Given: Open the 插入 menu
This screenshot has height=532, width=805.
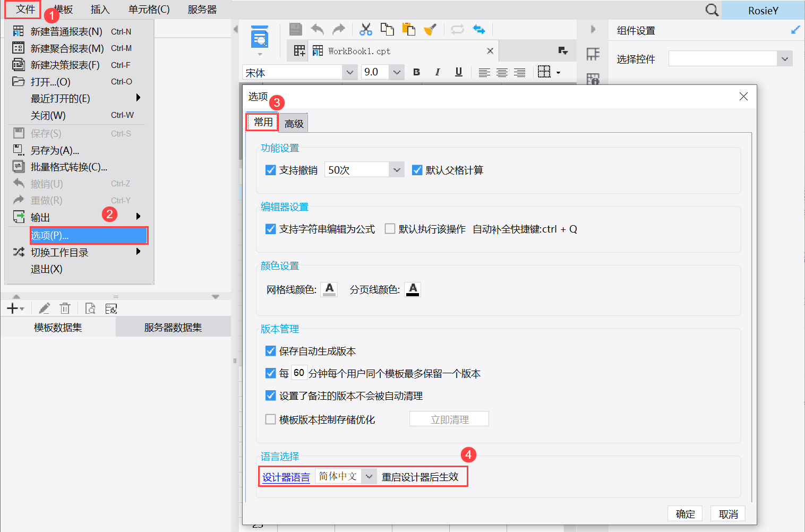Looking at the screenshot, I should (x=100, y=10).
